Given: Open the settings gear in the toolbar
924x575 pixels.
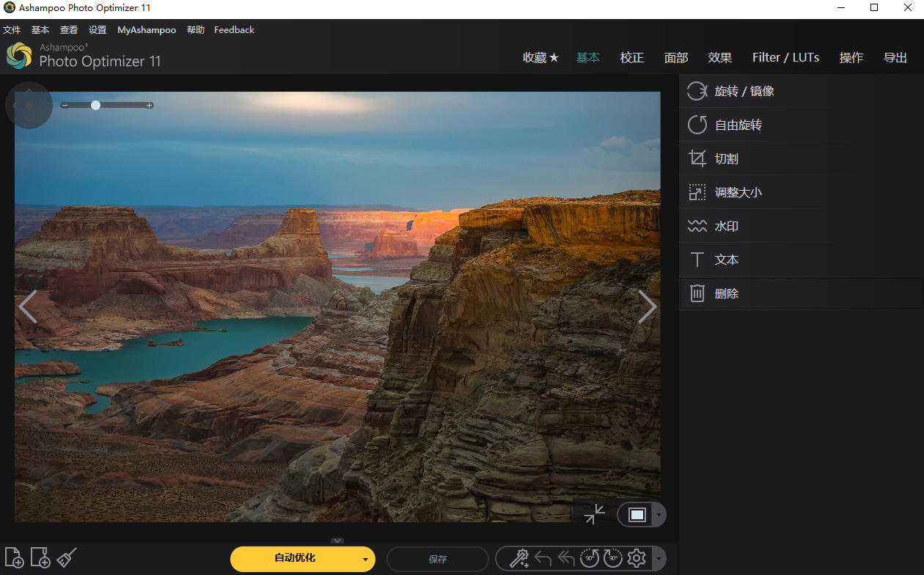Looking at the screenshot, I should 637,558.
